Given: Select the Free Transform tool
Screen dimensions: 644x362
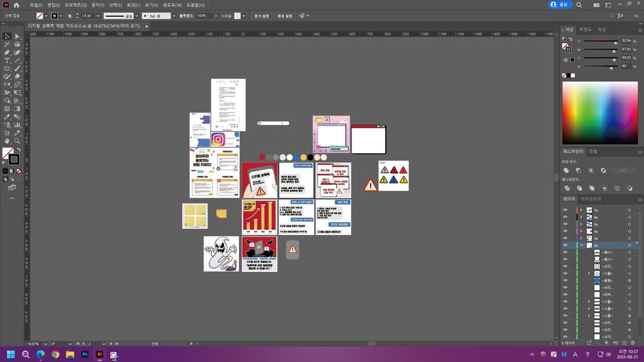Looking at the screenshot, I should [x=17, y=93].
